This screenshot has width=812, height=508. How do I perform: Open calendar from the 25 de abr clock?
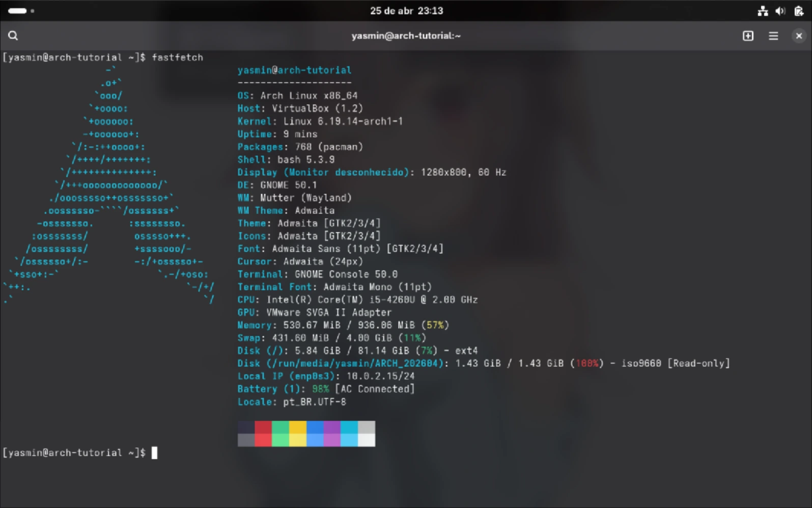[406, 11]
